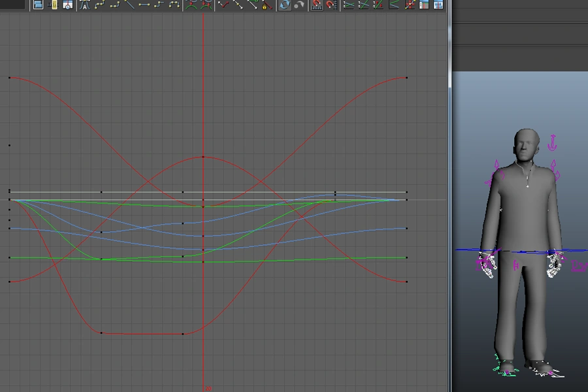Swap the buffer curves
The image size is (588, 392).
tap(204, 5)
